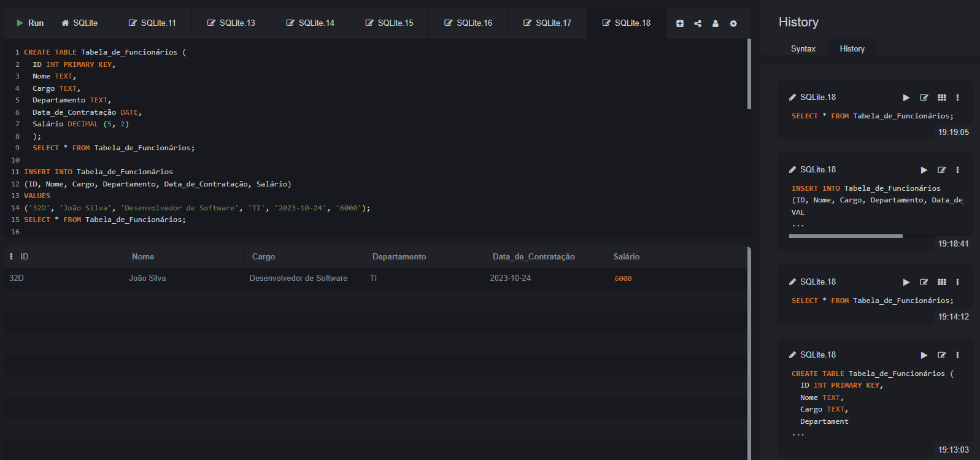Show table grid for 19:14:12 entry
Screen dimensions: 980x460
point(942,282)
